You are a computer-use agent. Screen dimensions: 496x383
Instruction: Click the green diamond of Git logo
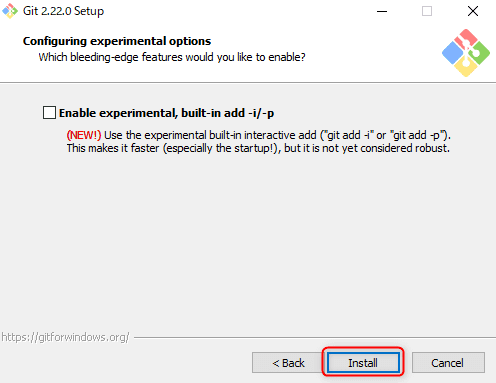(479, 53)
